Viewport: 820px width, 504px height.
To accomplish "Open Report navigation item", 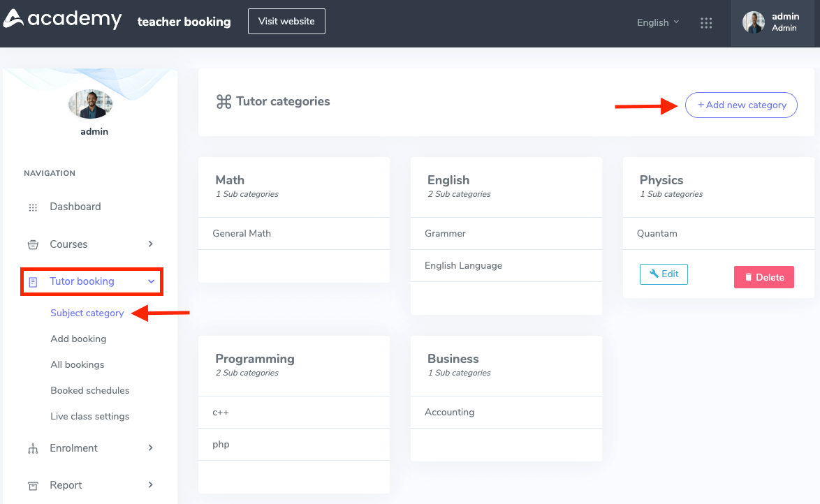I will point(66,485).
